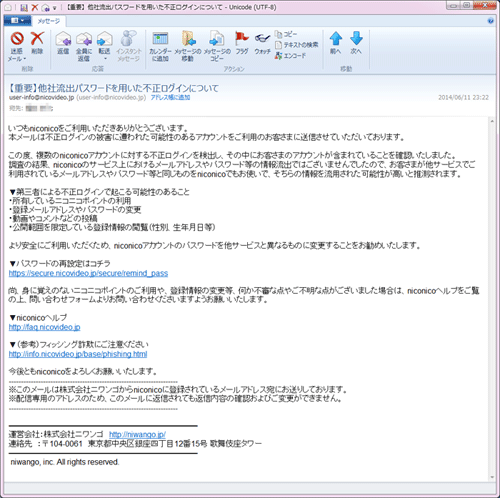Open テキストの検索 find text
The width and height of the screenshot is (500, 498).
tap(296, 45)
